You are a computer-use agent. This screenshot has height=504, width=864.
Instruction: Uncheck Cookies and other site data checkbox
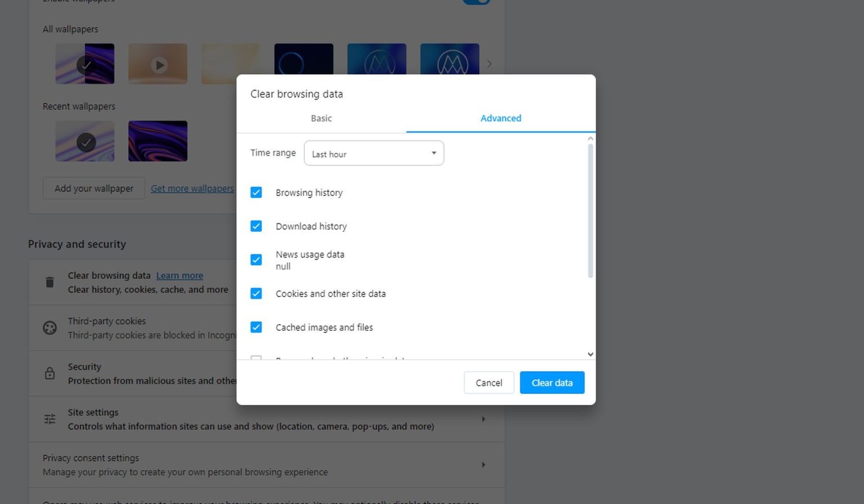[256, 294]
